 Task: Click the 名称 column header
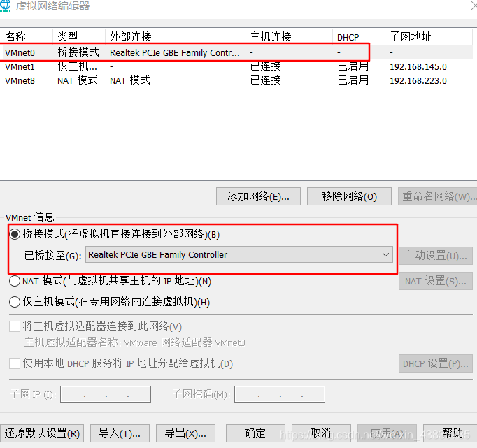pyautogui.click(x=26, y=36)
